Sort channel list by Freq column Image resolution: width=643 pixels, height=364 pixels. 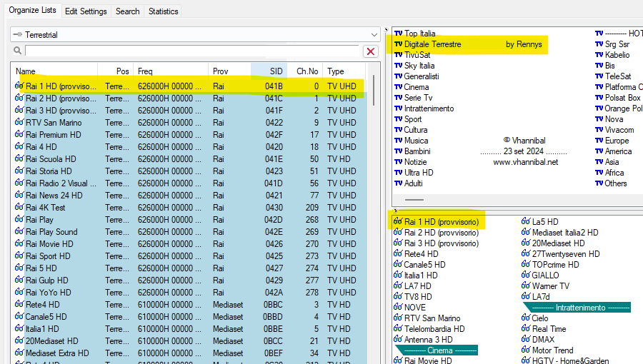click(x=171, y=71)
